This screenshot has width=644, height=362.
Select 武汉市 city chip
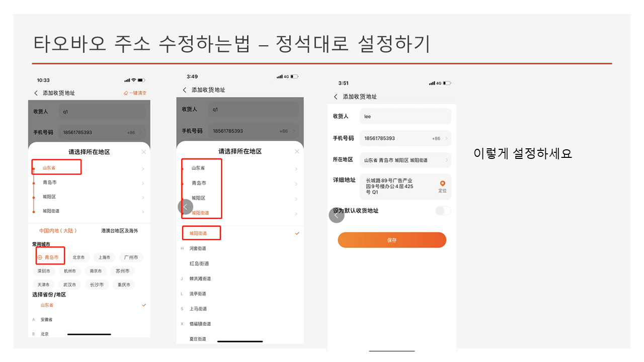point(70,285)
